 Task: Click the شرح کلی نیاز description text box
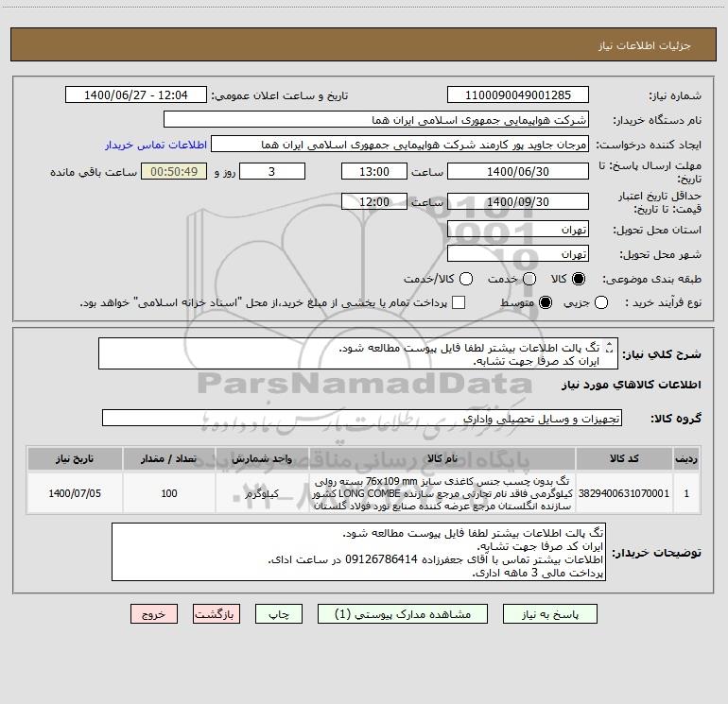(358, 353)
